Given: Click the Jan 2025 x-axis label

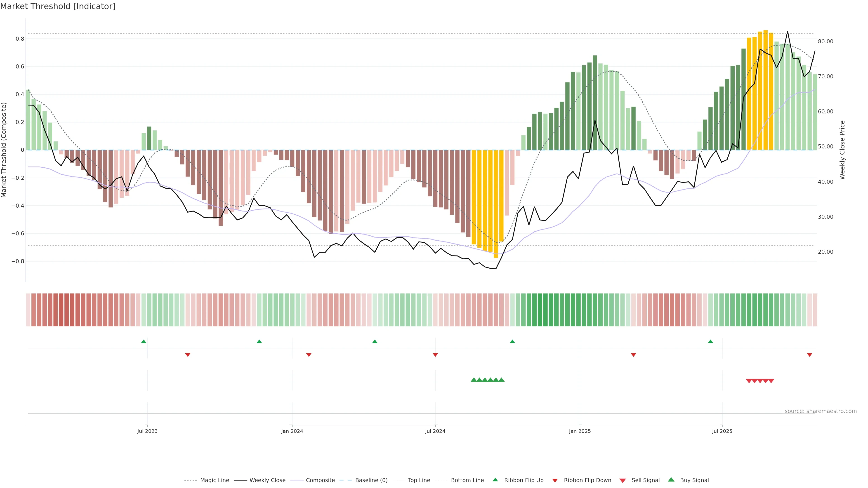Looking at the screenshot, I should point(580,431).
